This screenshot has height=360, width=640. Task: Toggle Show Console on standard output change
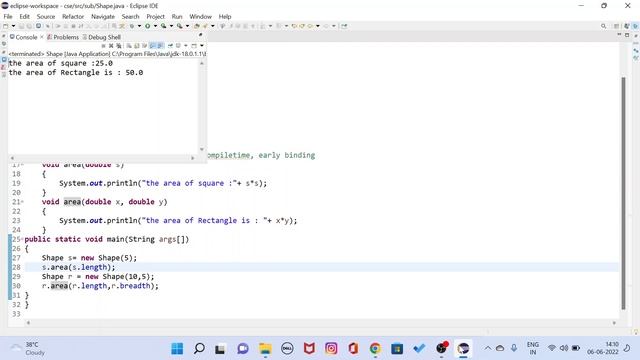tap(152, 45)
